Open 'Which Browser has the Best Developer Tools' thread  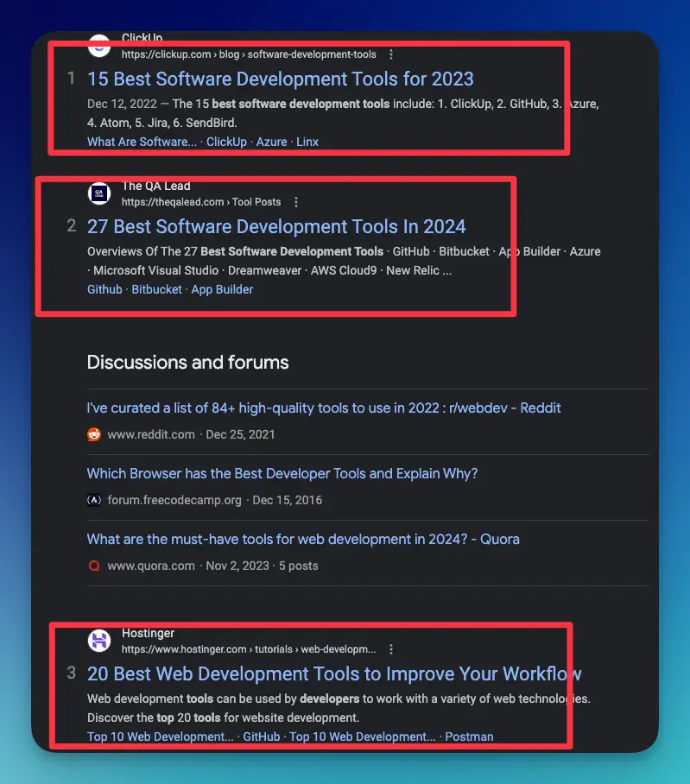(x=282, y=473)
